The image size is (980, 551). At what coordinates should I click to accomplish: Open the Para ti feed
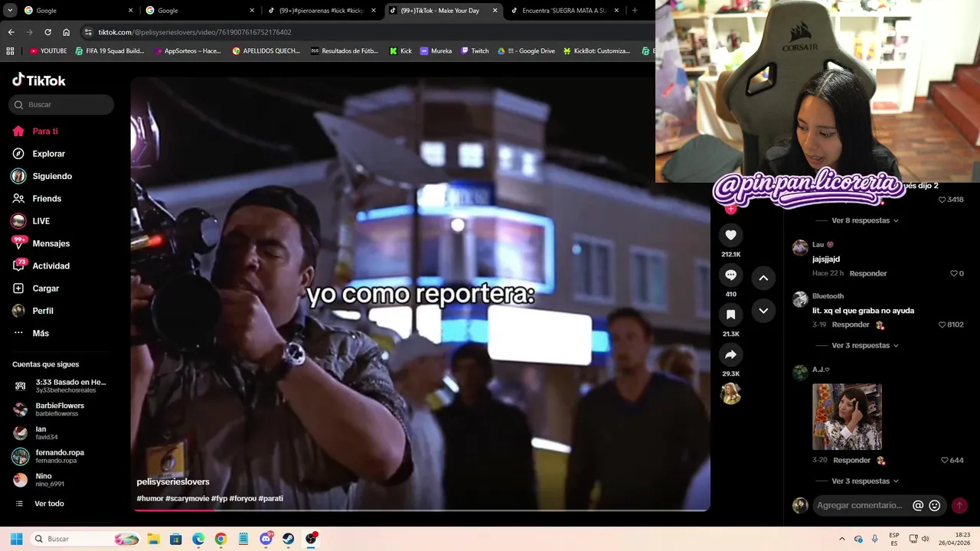tap(35, 132)
